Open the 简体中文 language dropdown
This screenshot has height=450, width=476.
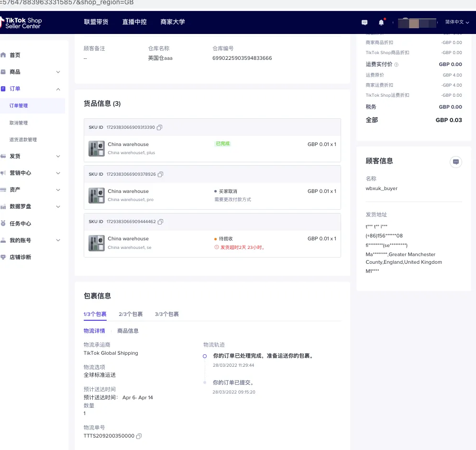tap(454, 22)
